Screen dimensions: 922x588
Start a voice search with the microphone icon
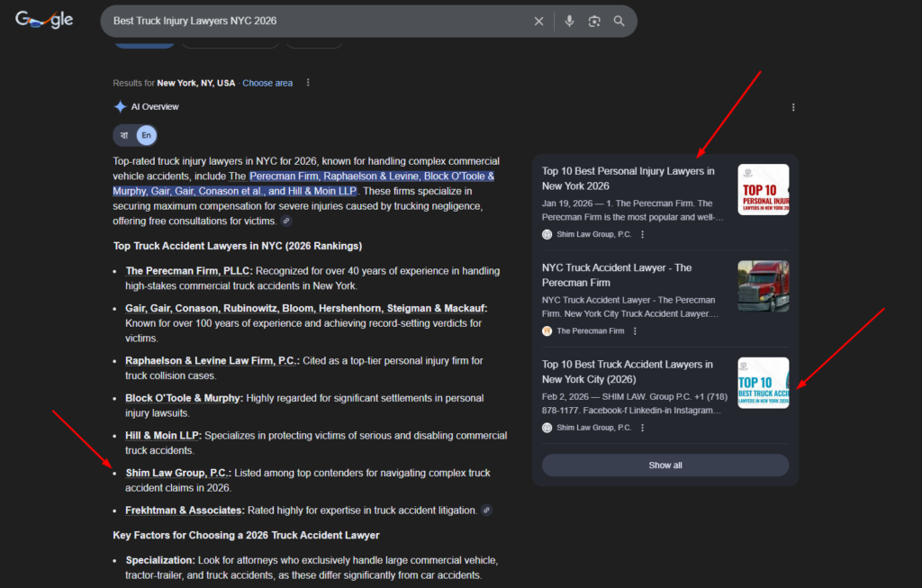tap(569, 21)
